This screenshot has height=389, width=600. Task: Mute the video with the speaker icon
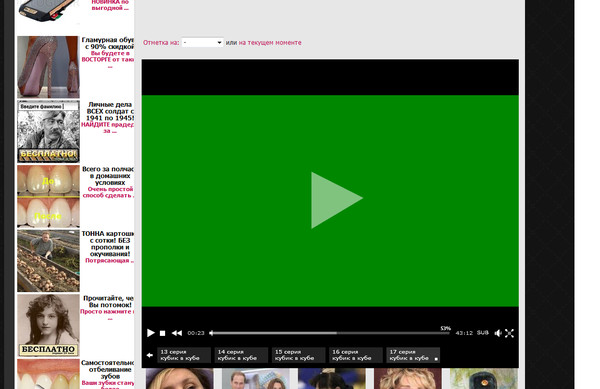[x=498, y=333]
